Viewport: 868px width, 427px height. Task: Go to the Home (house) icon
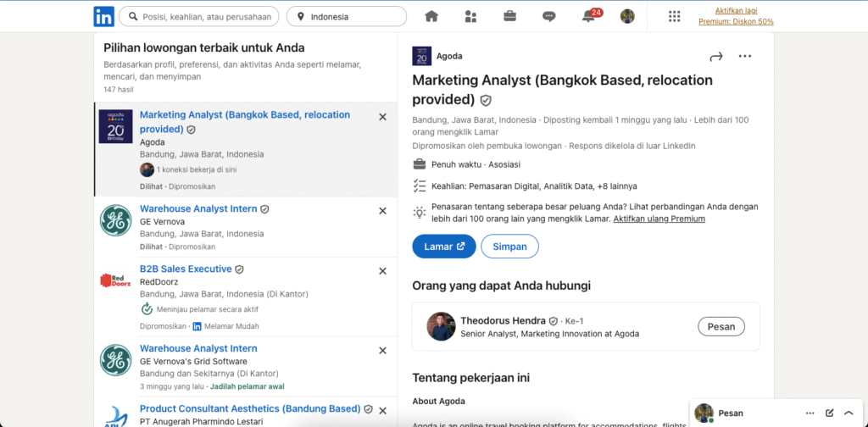tap(431, 17)
